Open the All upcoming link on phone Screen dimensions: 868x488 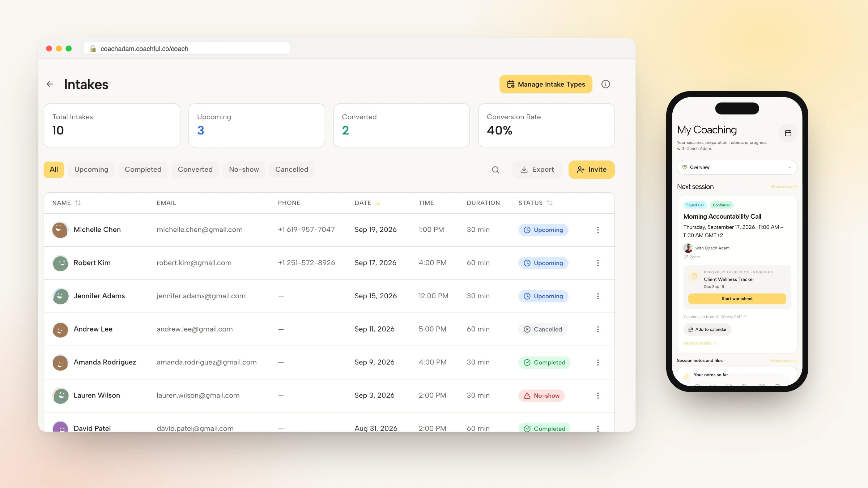pos(784,187)
